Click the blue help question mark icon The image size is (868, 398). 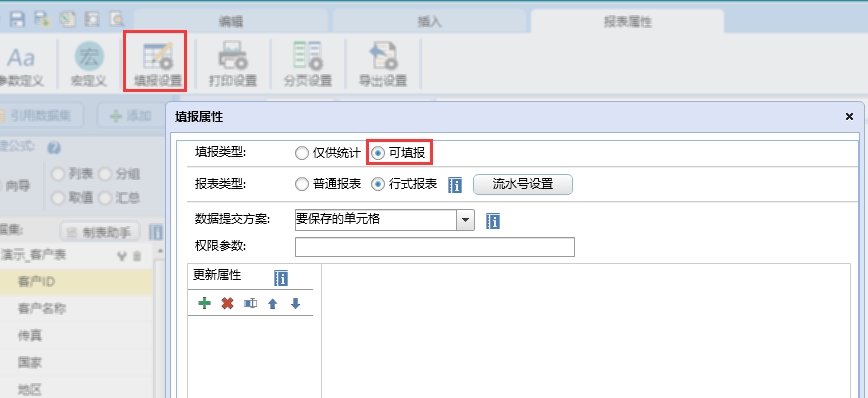tap(54, 148)
